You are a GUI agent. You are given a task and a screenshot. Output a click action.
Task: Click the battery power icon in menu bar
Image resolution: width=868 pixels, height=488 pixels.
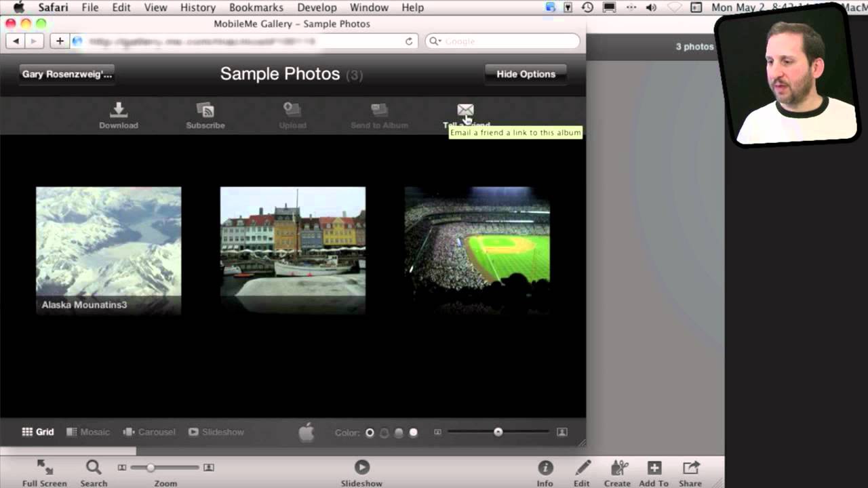coord(568,7)
